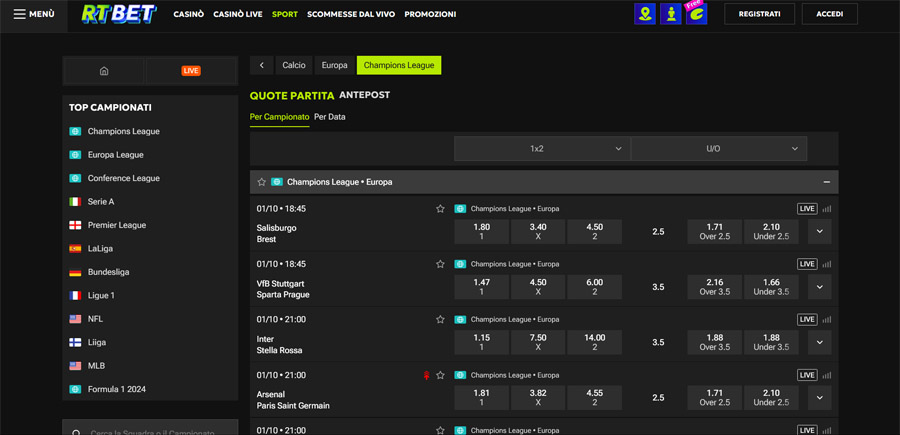Screen dimensions: 900x435
Task: Collapse the Champions League • Europa section
Action: click(x=827, y=182)
